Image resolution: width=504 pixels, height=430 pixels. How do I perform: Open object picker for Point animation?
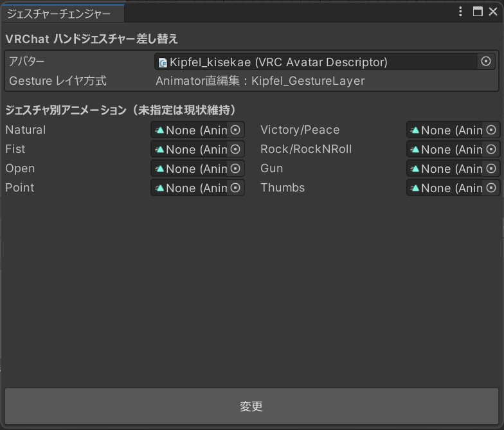point(235,188)
